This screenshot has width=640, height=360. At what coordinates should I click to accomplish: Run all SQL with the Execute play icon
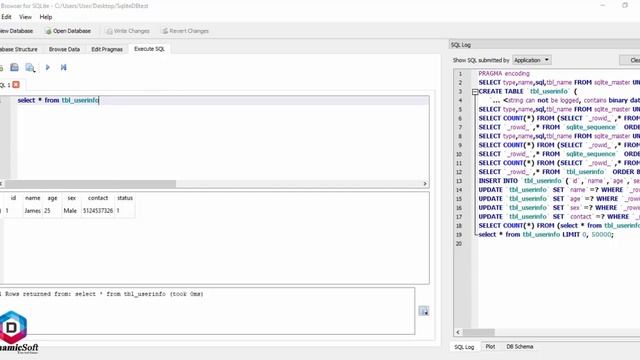point(48,67)
